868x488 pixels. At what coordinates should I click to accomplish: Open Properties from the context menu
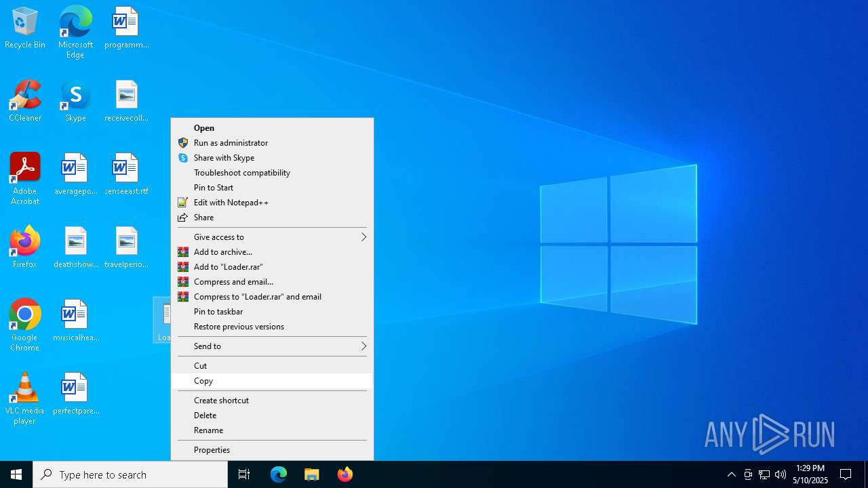tap(272, 450)
